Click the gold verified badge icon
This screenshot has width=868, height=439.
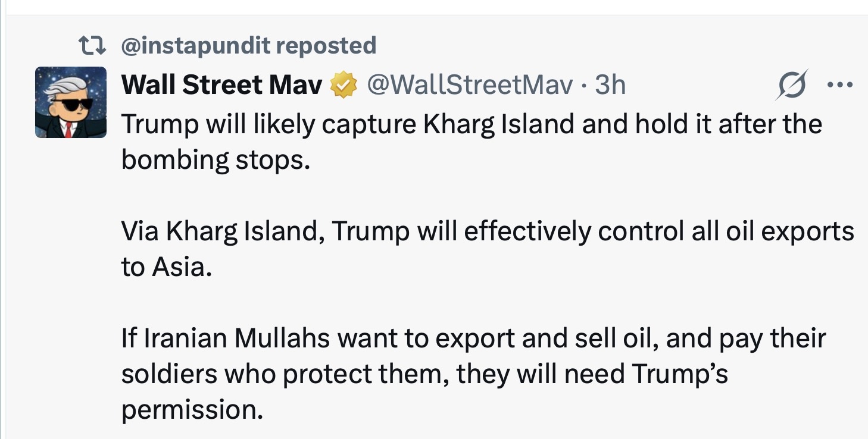(x=344, y=86)
